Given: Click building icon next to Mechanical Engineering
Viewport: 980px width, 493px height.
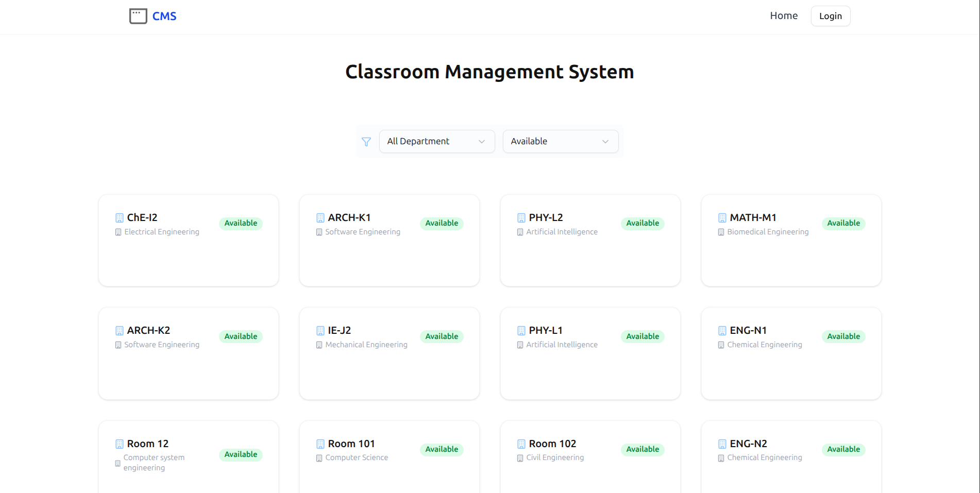Looking at the screenshot, I should [319, 345].
